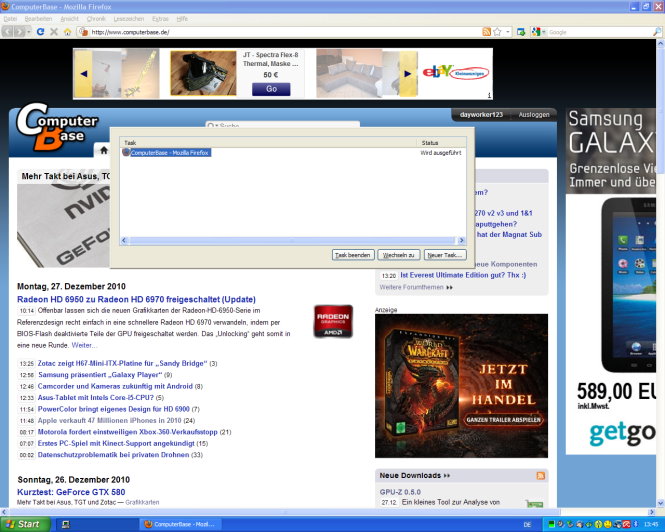The height and width of the screenshot is (532, 665).
Task: Click the magnifier search icon in toolbar
Action: 657,32
